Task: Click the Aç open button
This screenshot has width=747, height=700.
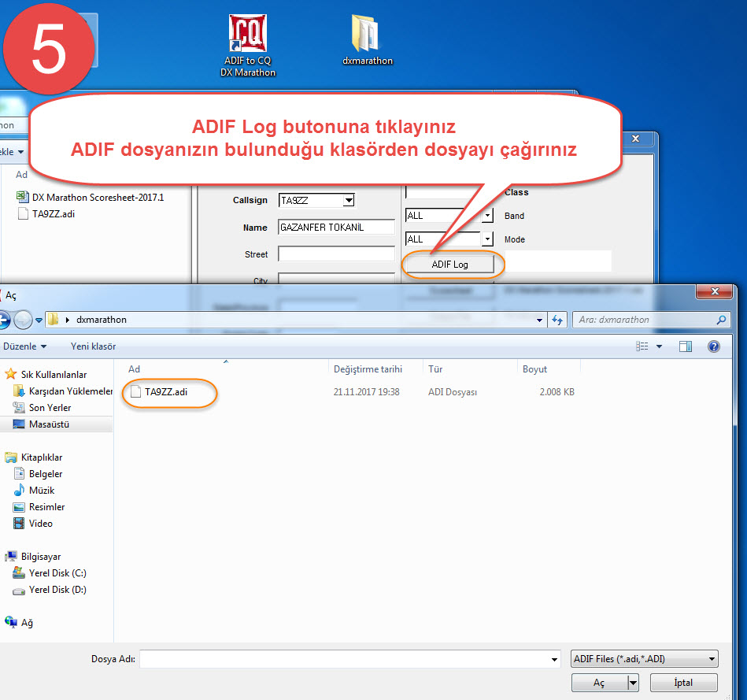Action: coord(599,683)
